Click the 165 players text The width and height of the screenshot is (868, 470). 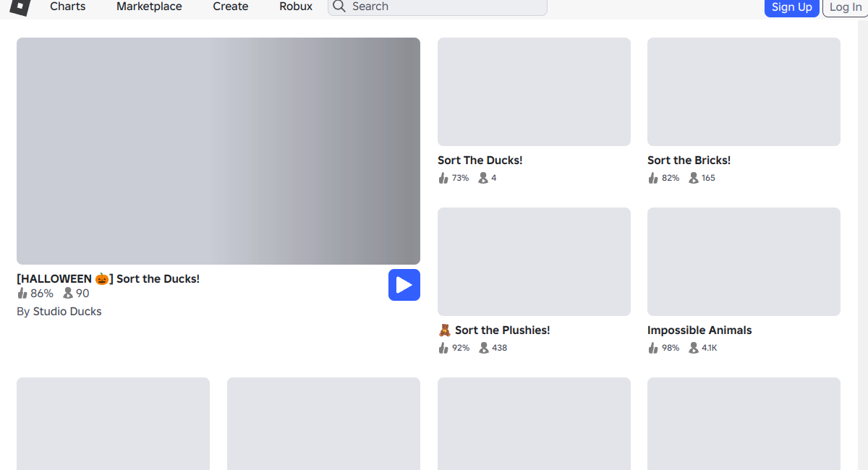coord(708,178)
